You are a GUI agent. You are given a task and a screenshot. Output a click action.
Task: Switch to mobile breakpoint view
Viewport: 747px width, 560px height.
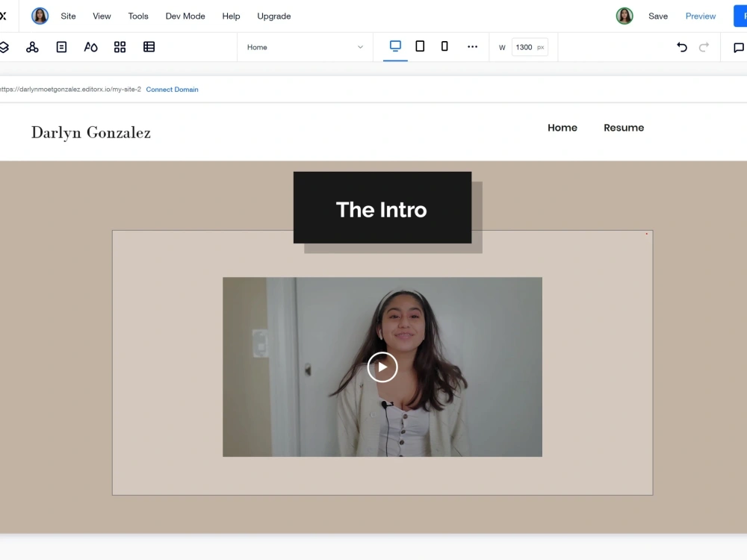tap(444, 46)
